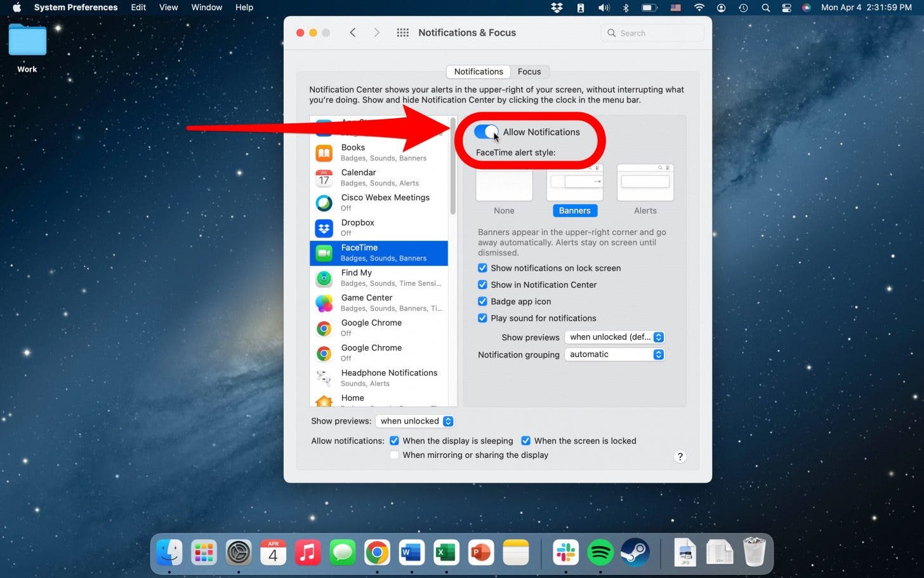Open Launchpad from the Dock
This screenshot has width=924, height=578.
point(204,553)
